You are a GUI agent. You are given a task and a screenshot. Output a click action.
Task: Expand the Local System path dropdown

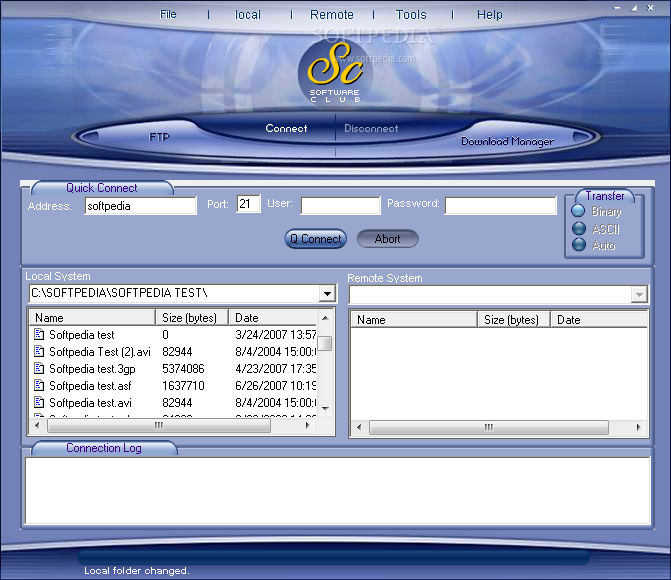pyautogui.click(x=327, y=294)
